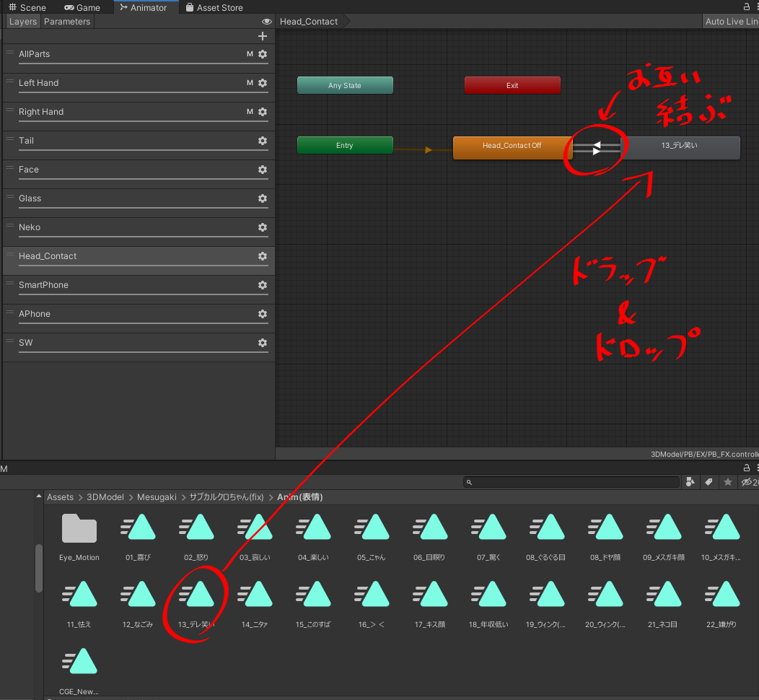759x700 pixels.
Task: Add a new layer with plus icon
Action: [x=263, y=36]
